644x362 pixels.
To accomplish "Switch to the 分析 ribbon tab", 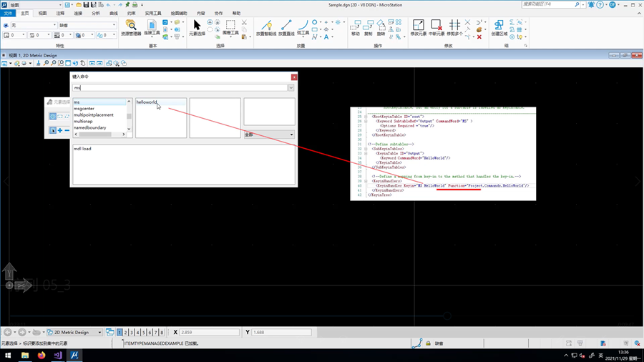I will 96,13.
